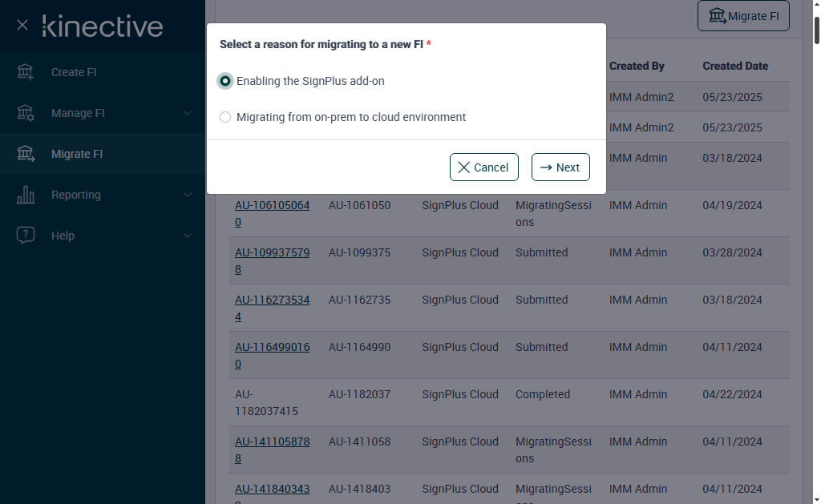
Task: Click the Created By column header
Action: (637, 66)
